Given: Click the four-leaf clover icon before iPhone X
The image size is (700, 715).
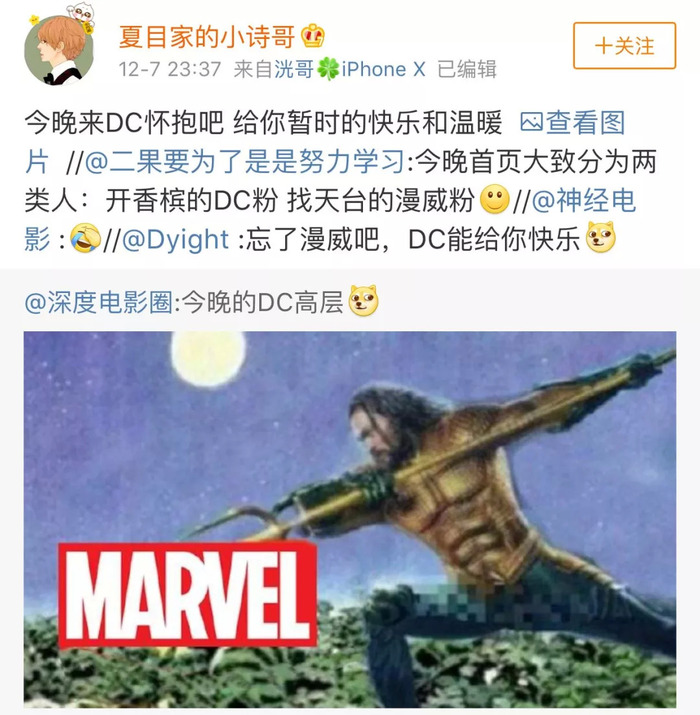Looking at the screenshot, I should [x=328, y=69].
